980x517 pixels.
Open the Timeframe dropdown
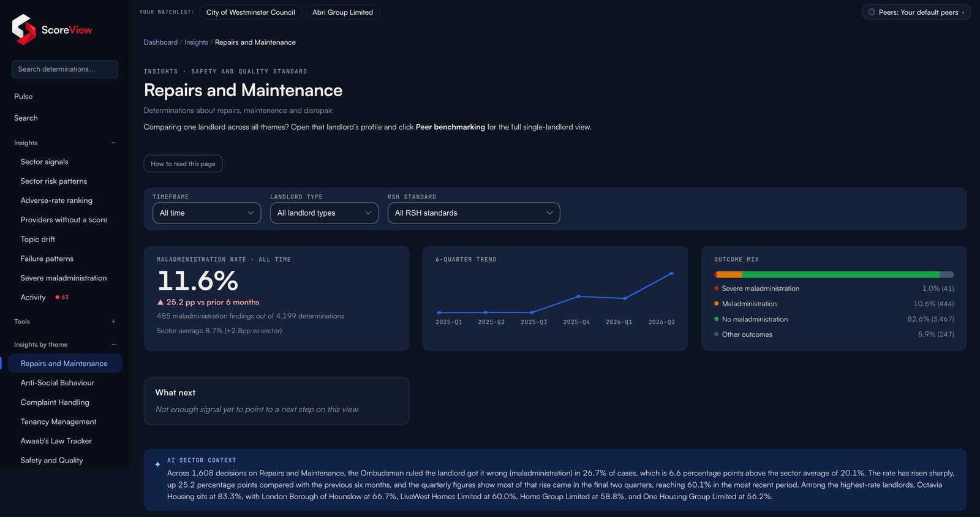(206, 213)
